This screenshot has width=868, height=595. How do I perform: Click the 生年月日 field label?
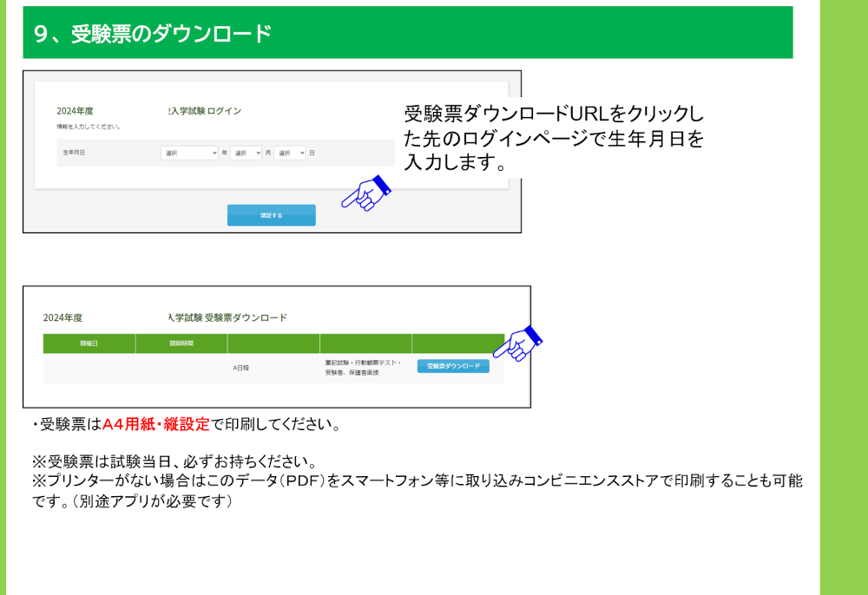(x=74, y=153)
